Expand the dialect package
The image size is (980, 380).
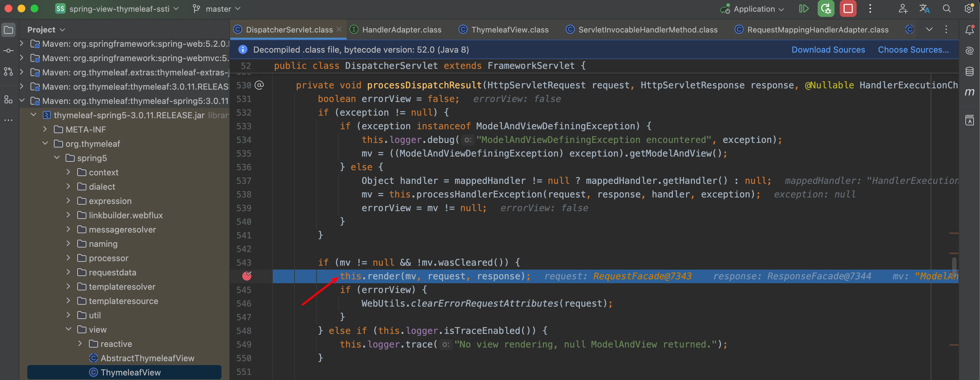[x=69, y=186]
